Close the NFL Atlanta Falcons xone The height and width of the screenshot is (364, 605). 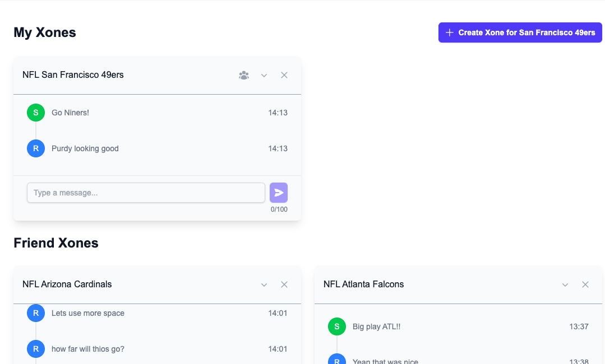[x=585, y=284]
